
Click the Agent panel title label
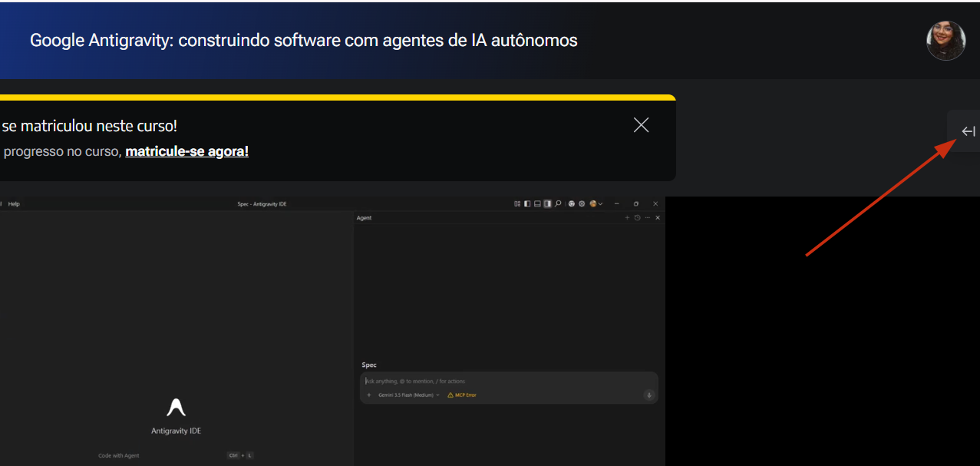coord(365,218)
